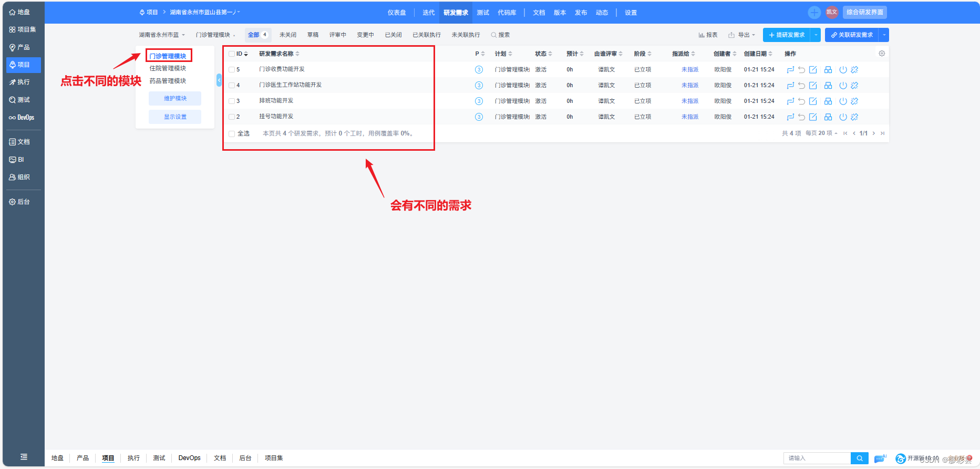This screenshot has height=469, width=980.
Task: Click the 显示设置 button
Action: click(175, 117)
